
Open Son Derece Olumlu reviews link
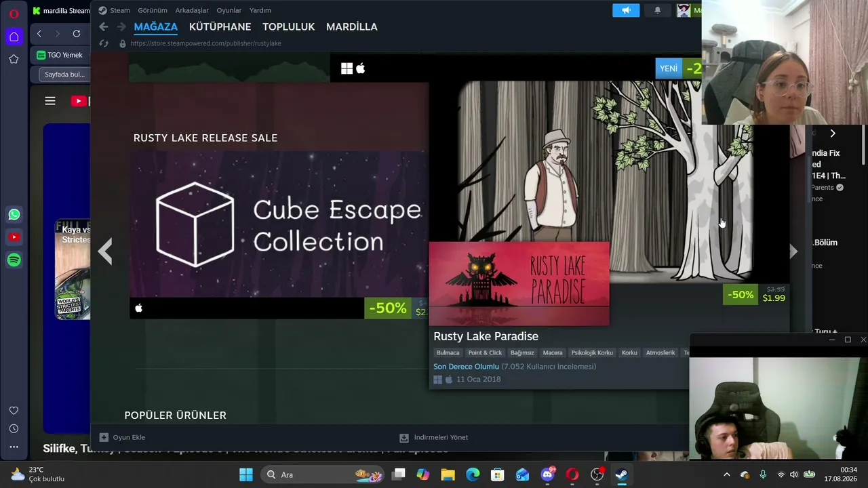tap(466, 367)
